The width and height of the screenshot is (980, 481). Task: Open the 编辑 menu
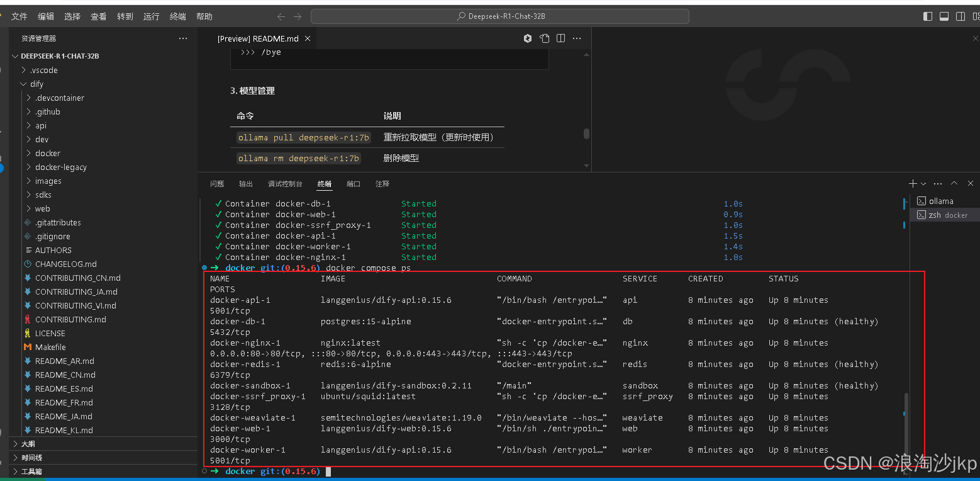46,17
